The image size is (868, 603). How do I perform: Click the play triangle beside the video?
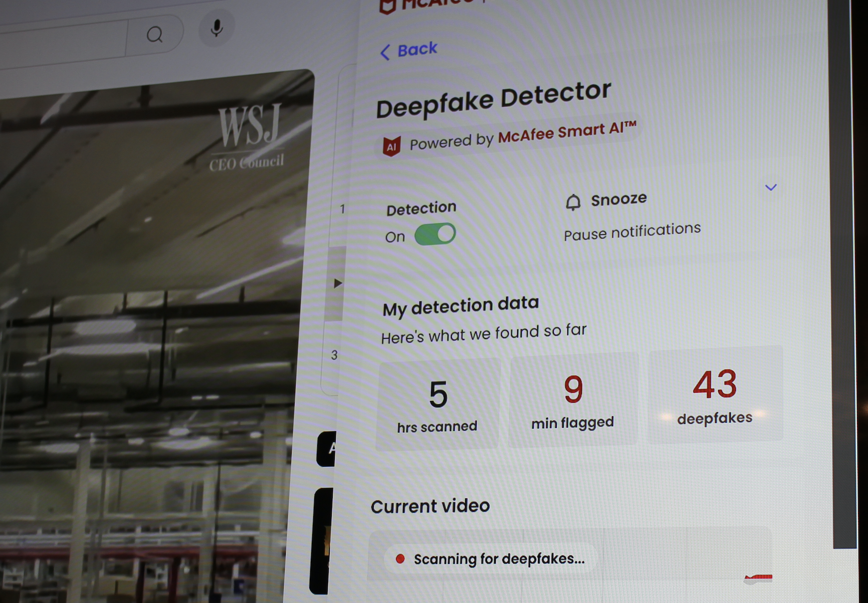pyautogui.click(x=338, y=283)
